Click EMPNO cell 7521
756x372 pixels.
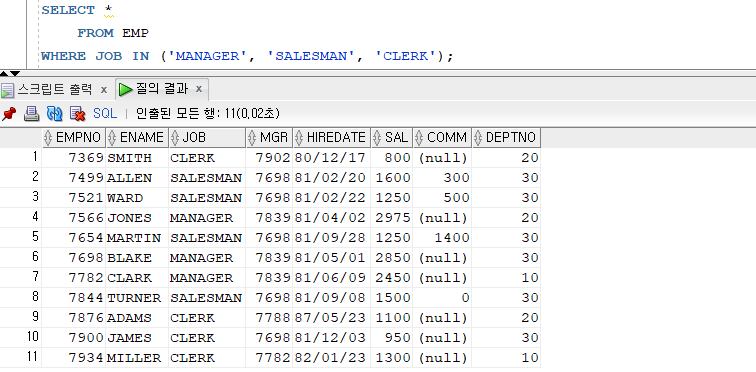point(74,198)
